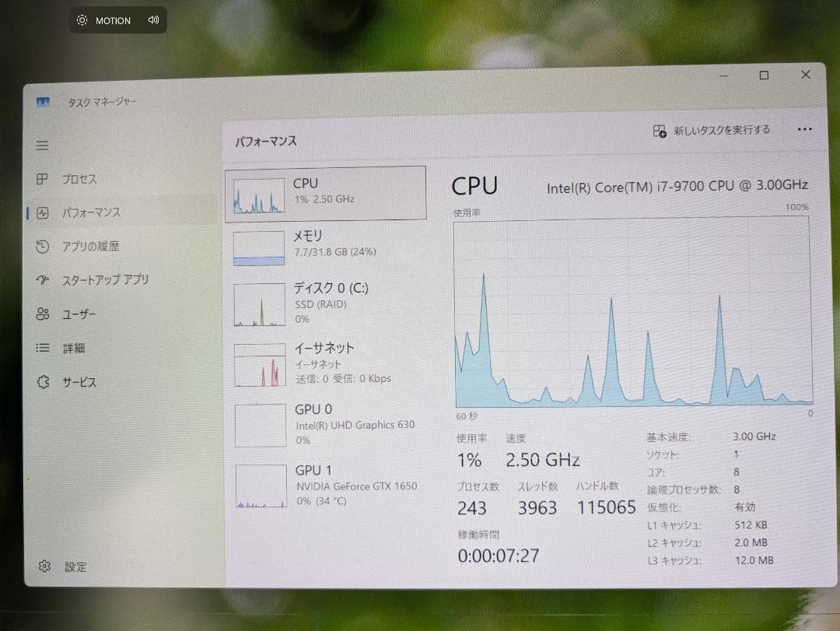
Task: Click the 設定 gear icon
Action: 44,566
